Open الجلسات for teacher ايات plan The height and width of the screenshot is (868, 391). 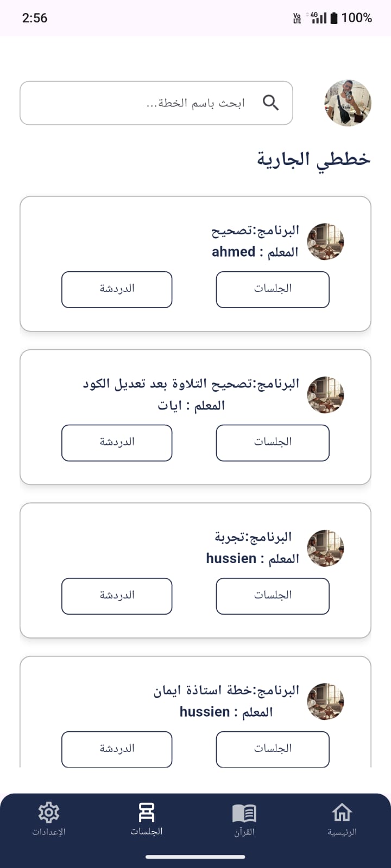click(273, 443)
